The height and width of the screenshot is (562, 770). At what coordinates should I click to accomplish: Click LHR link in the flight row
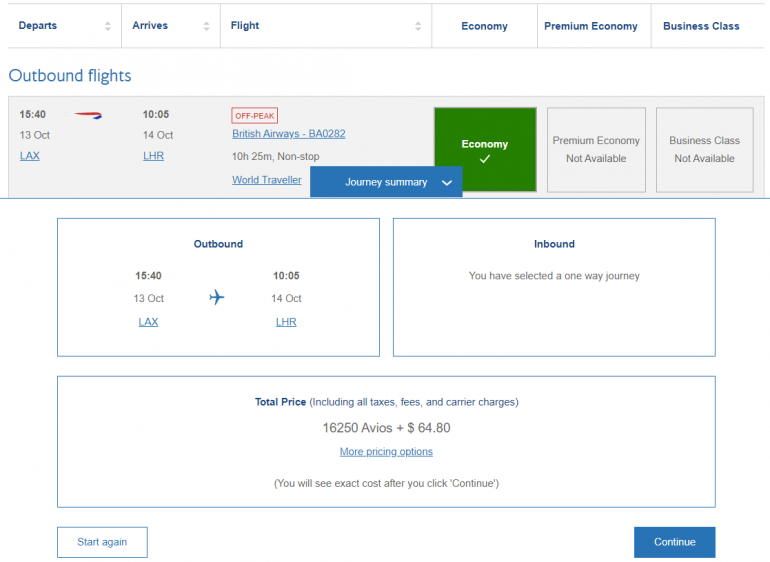point(153,156)
